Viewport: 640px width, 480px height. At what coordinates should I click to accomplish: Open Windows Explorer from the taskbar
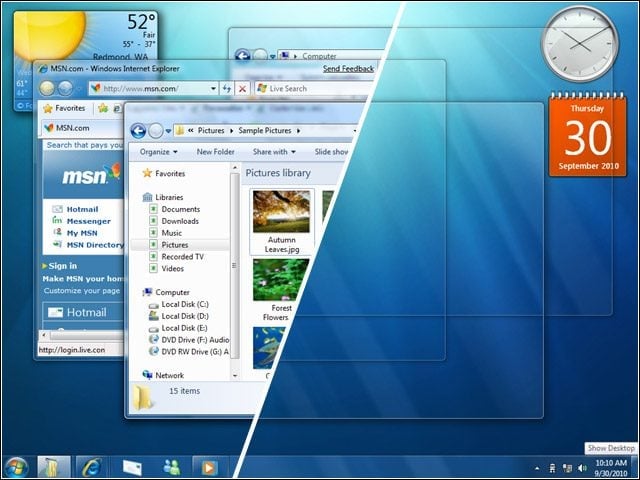coord(53,467)
